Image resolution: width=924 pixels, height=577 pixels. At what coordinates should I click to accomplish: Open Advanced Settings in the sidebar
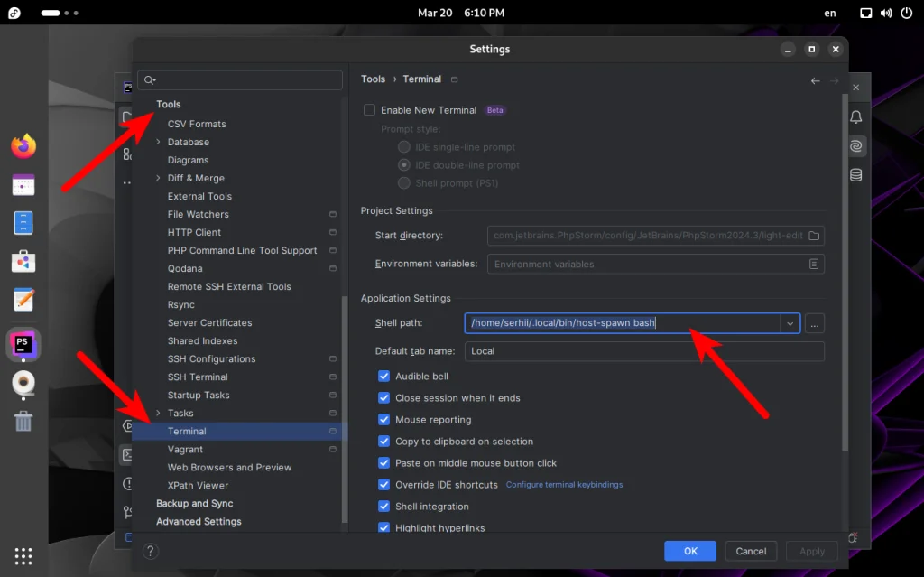[199, 521]
